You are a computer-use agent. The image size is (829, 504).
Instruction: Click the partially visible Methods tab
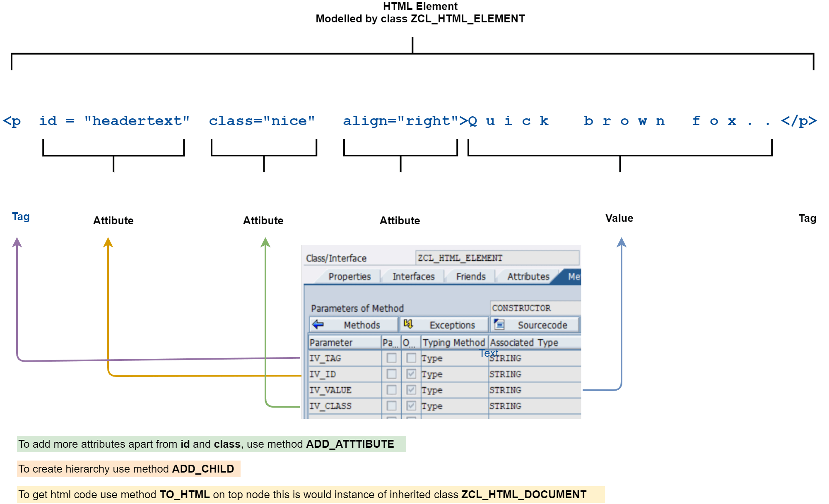click(574, 276)
